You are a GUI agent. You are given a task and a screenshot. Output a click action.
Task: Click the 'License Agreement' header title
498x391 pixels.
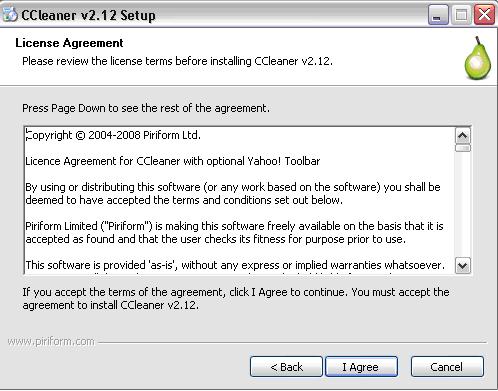pyautogui.click(x=69, y=43)
